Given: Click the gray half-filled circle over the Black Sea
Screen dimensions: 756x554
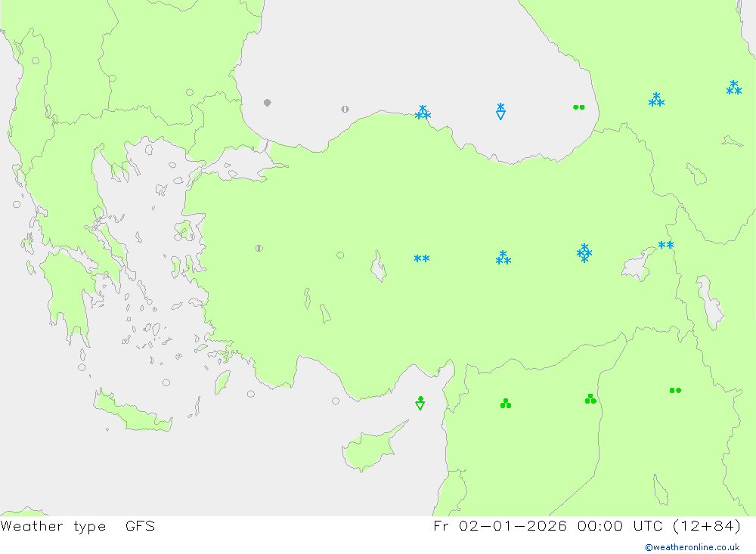Looking at the screenshot, I should 345,110.
